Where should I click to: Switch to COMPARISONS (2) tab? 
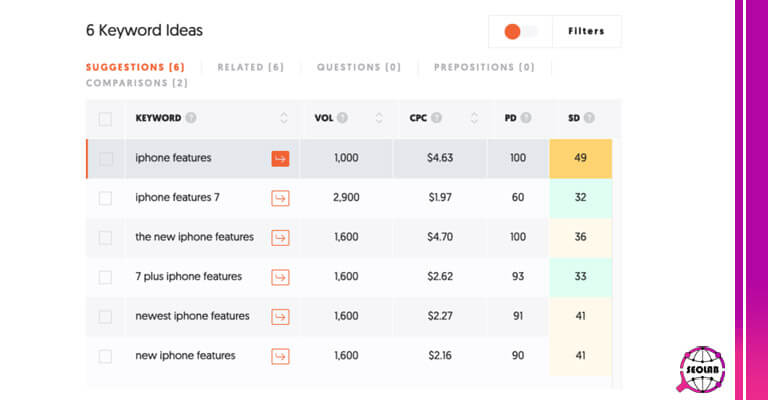click(x=137, y=83)
